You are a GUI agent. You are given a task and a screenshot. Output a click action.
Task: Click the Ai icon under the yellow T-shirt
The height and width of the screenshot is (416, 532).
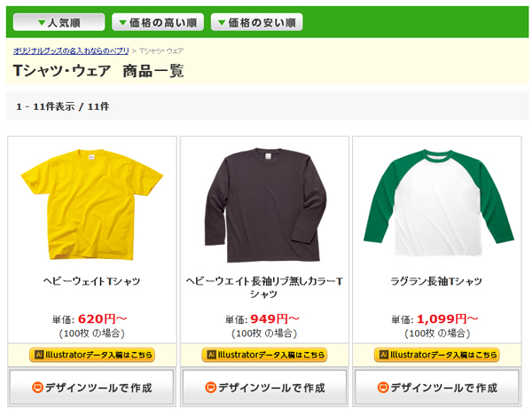pyautogui.click(x=39, y=355)
